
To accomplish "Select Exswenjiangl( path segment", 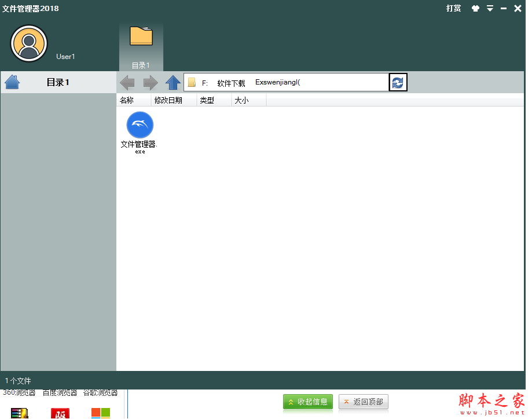I will [x=277, y=82].
